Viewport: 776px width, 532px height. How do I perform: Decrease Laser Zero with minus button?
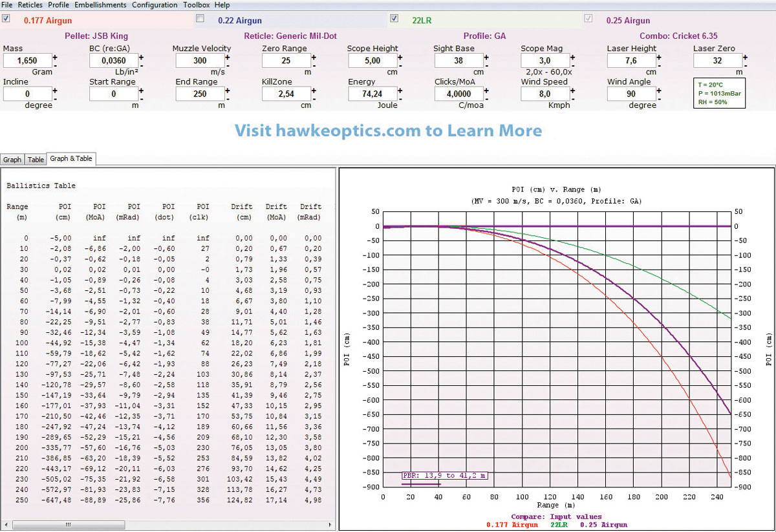click(745, 65)
